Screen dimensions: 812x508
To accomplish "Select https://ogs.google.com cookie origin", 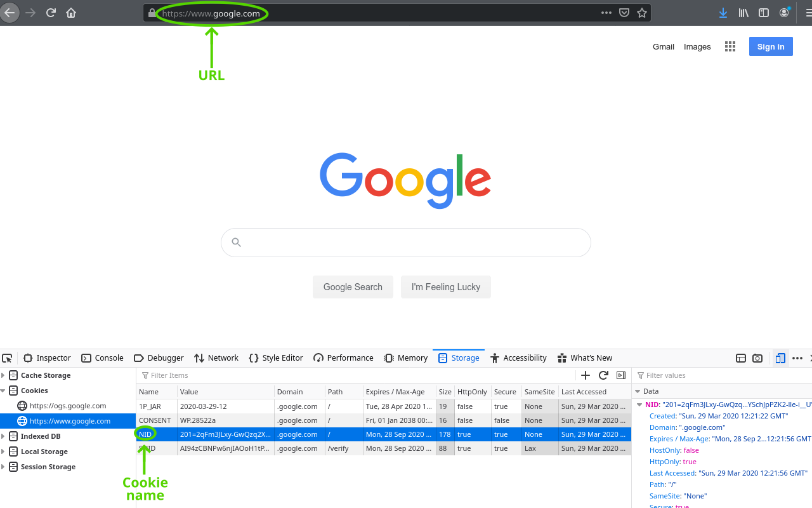I will click(x=68, y=406).
